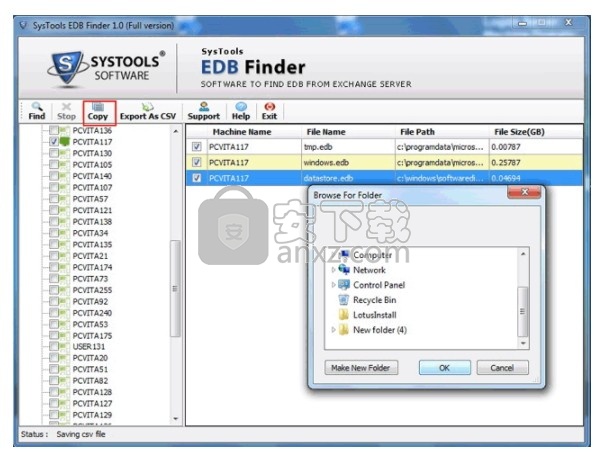Toggle the datastore.edb row checkbox
Screen dimensions: 613x454
pos(197,178)
